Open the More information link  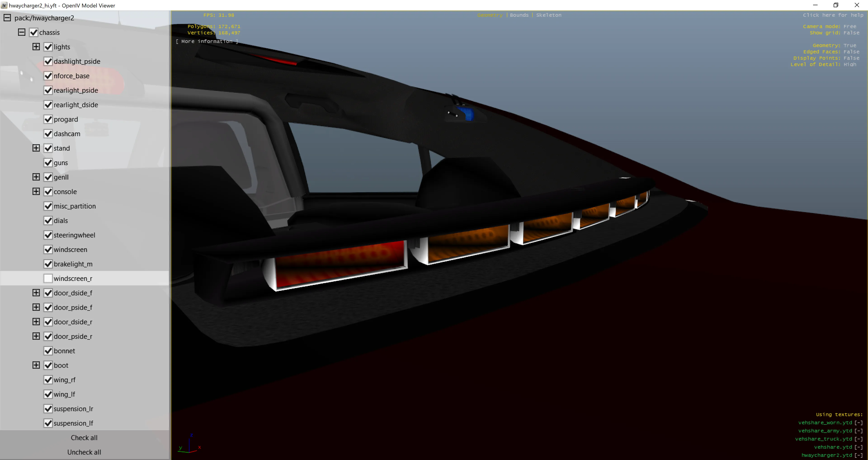[x=207, y=41]
